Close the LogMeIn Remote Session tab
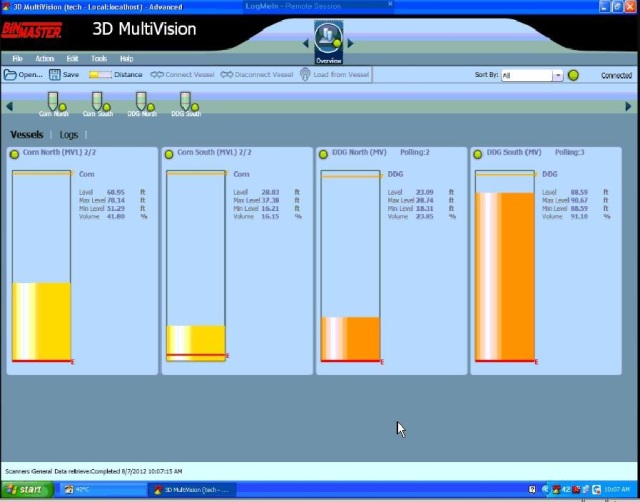Viewport: 640px width, 502px height. (390, 4)
